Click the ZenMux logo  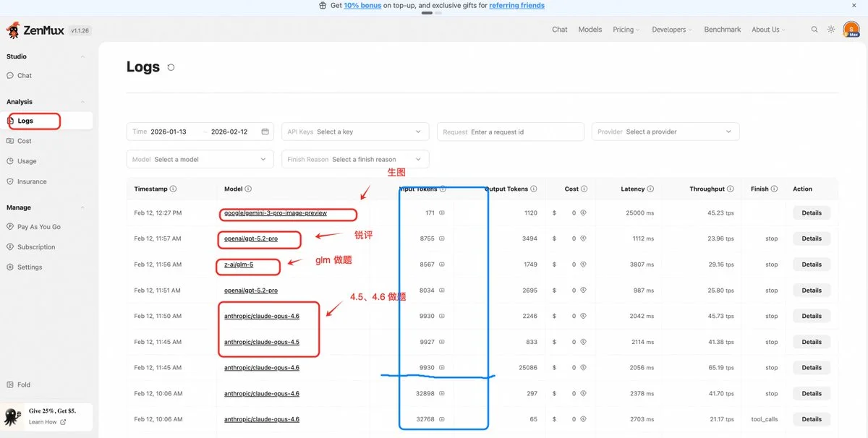35,30
